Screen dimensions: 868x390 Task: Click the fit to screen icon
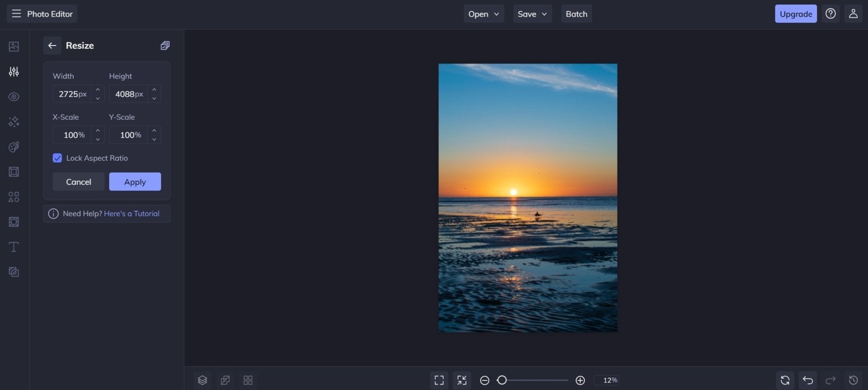click(x=439, y=380)
